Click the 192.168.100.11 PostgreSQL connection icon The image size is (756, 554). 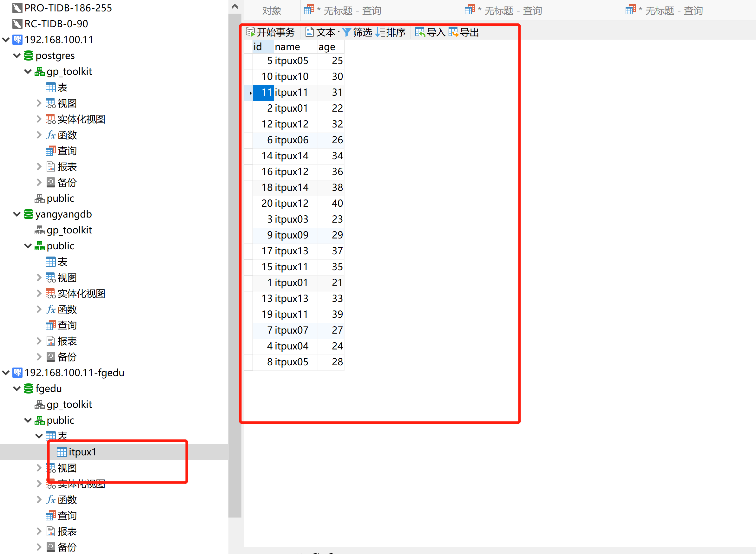[x=17, y=40]
